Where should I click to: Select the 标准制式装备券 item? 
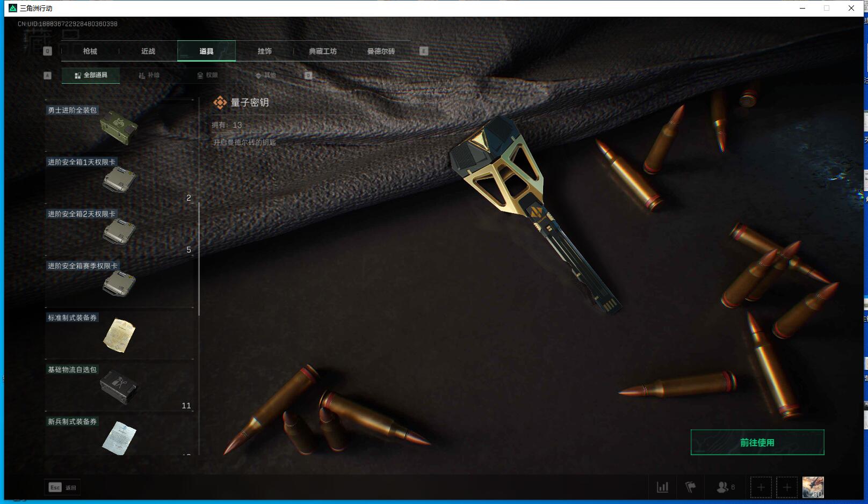point(119,334)
